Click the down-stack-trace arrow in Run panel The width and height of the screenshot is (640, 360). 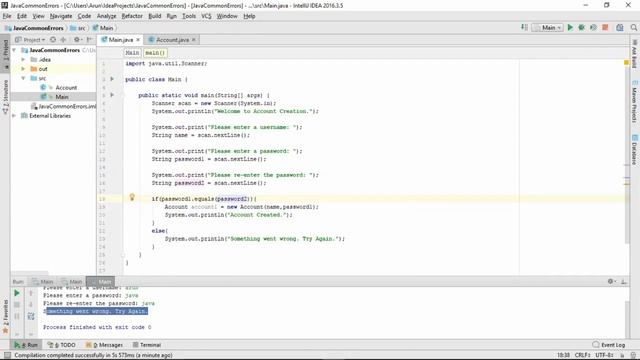click(31, 304)
